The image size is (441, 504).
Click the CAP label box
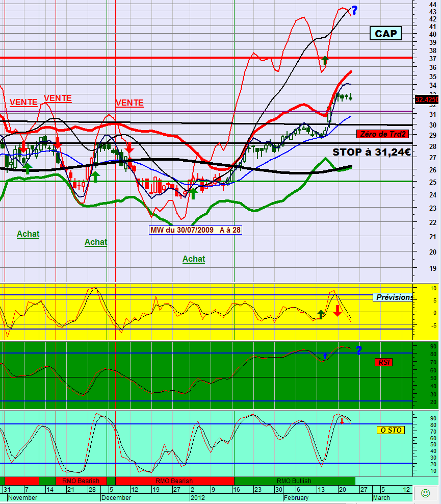385,34
